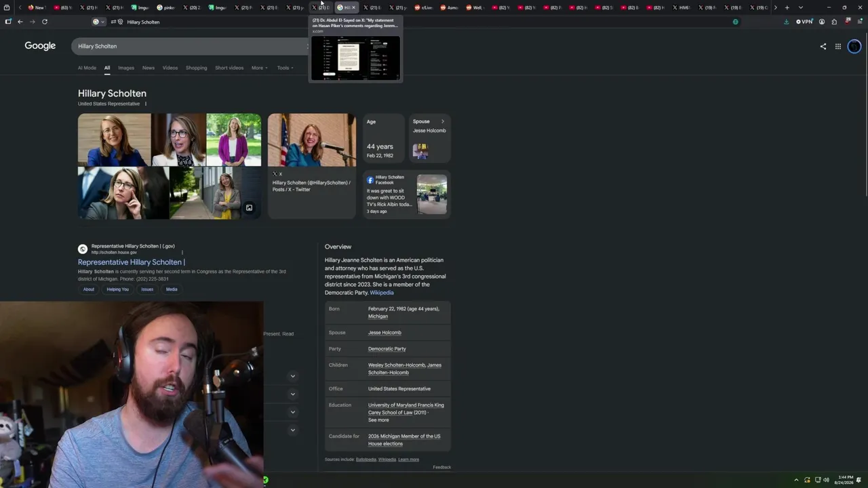
Task: Open the new tab plus button
Action: click(787, 7)
